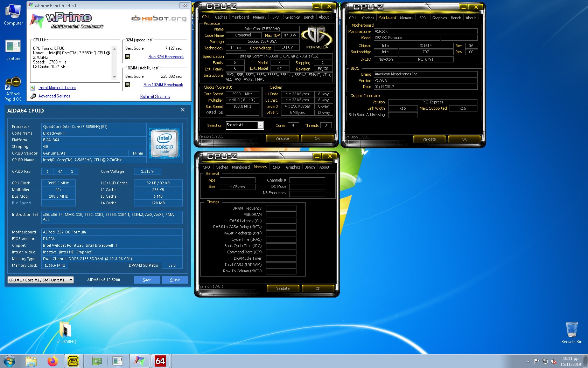Open SPD tab in CPU window of CPU-Z
Viewport: 588px width, 368px height.
(276, 17)
